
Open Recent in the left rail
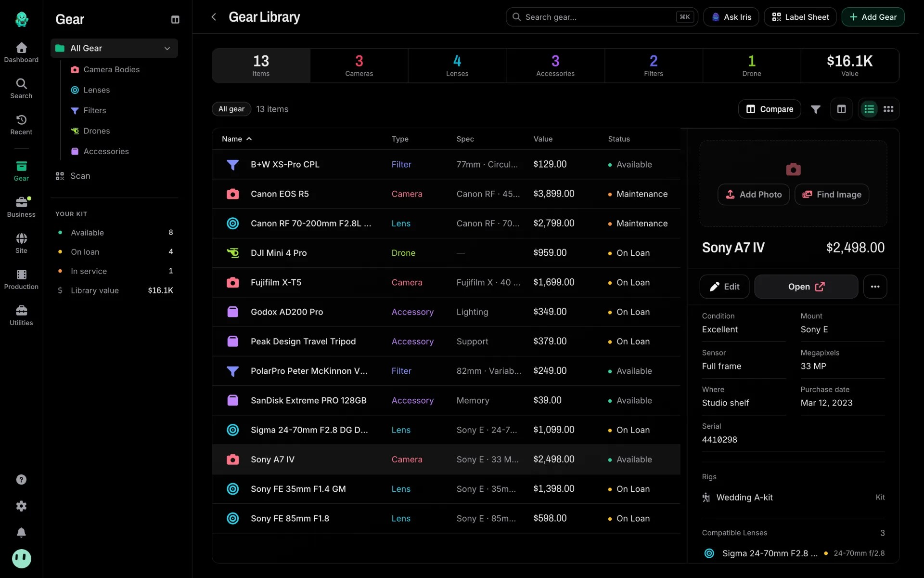click(x=21, y=125)
